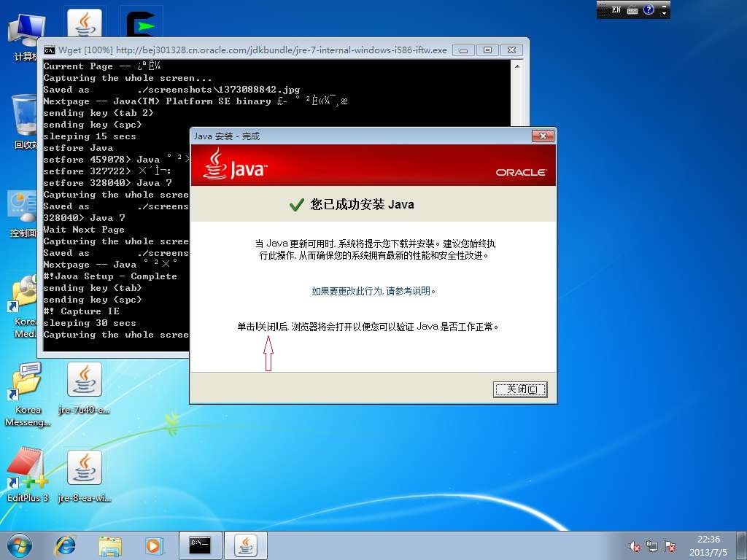This screenshot has height=560, width=747.
Task: Launch Internet Explorer from the taskbar
Action: point(66,545)
